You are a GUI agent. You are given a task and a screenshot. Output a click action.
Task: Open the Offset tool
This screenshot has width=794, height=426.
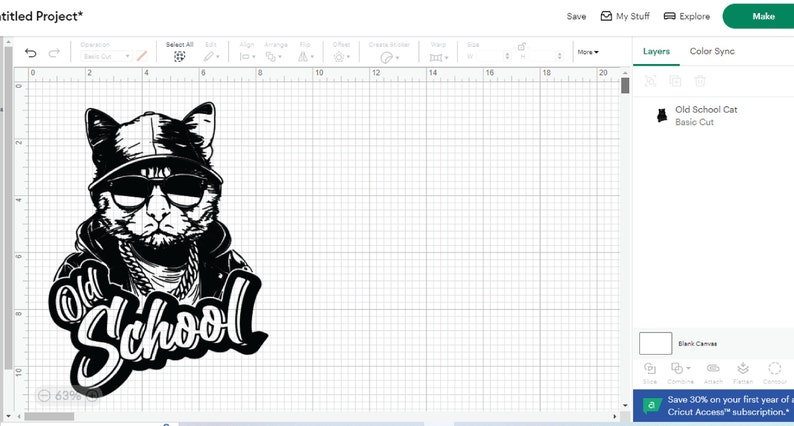(x=341, y=57)
